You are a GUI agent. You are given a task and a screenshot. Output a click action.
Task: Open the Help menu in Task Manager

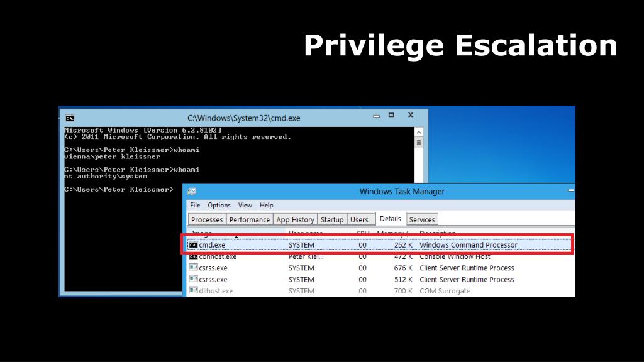(x=266, y=206)
